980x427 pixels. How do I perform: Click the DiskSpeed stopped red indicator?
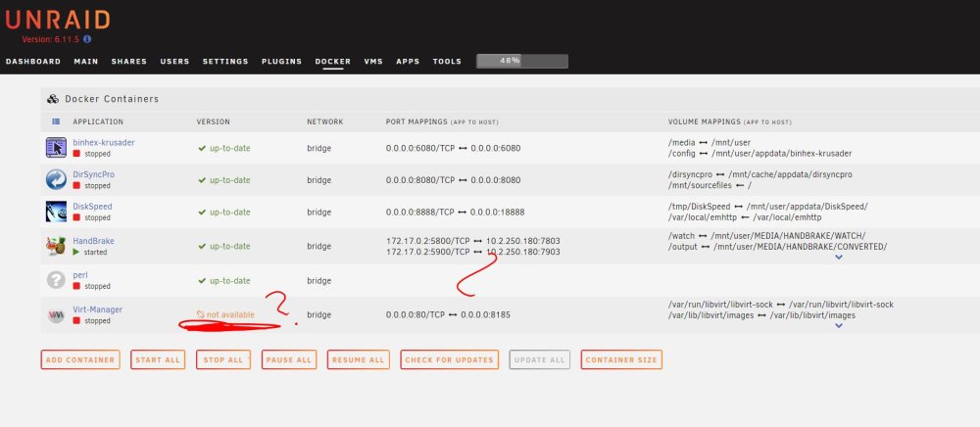[76, 217]
